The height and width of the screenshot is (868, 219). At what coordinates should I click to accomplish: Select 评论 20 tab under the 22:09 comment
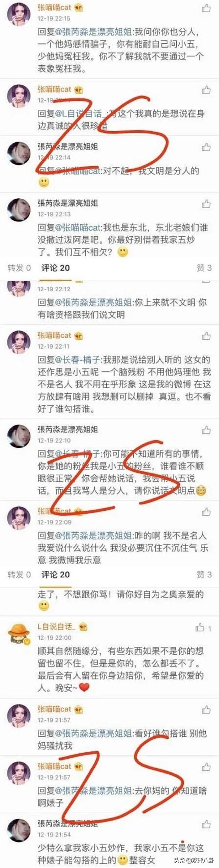coord(56,574)
